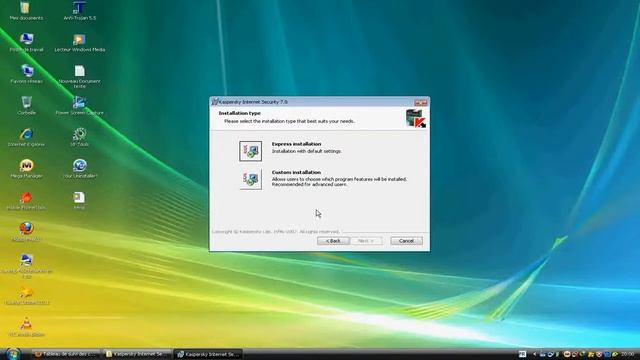The height and width of the screenshot is (360, 640).
Task: Open the Corbeille recycle bin
Action: click(26, 105)
